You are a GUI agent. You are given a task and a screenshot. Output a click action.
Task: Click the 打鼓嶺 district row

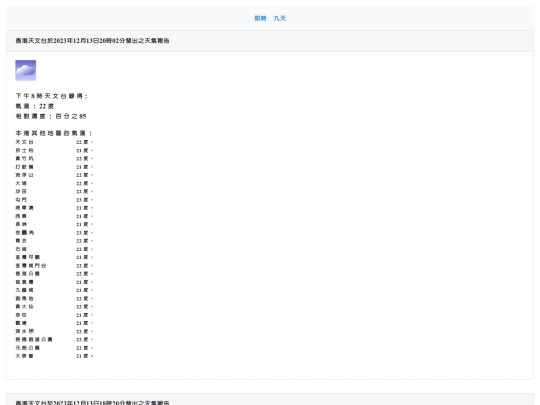point(54,167)
